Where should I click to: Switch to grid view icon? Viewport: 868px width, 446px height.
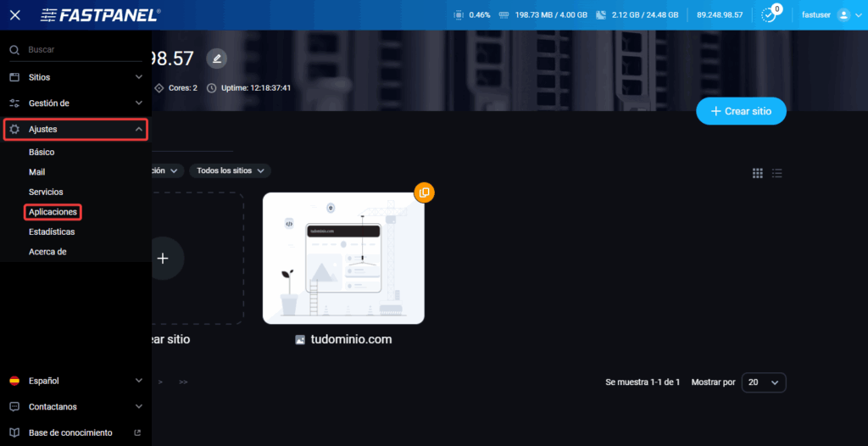point(757,174)
